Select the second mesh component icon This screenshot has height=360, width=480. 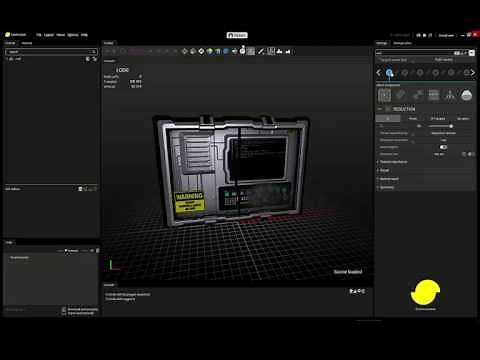click(x=401, y=95)
